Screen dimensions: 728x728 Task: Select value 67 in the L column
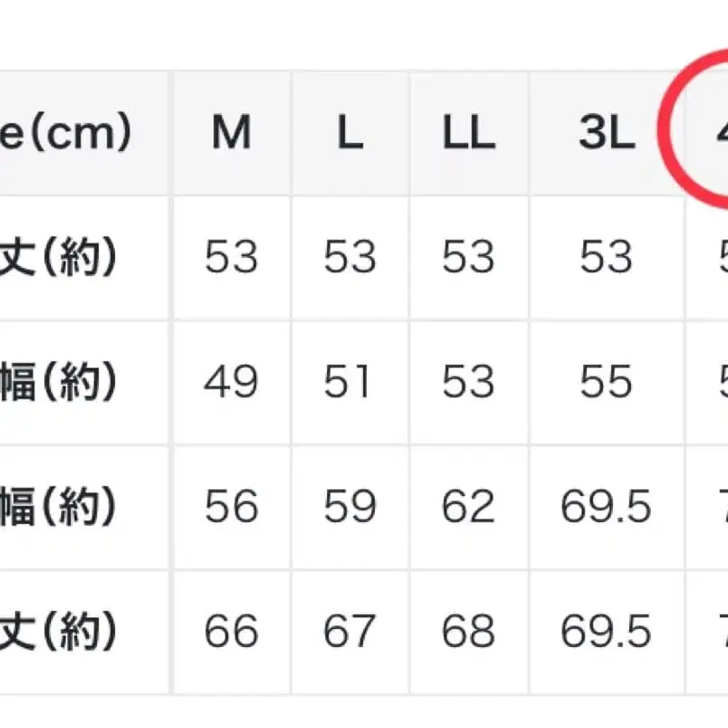pos(350,632)
